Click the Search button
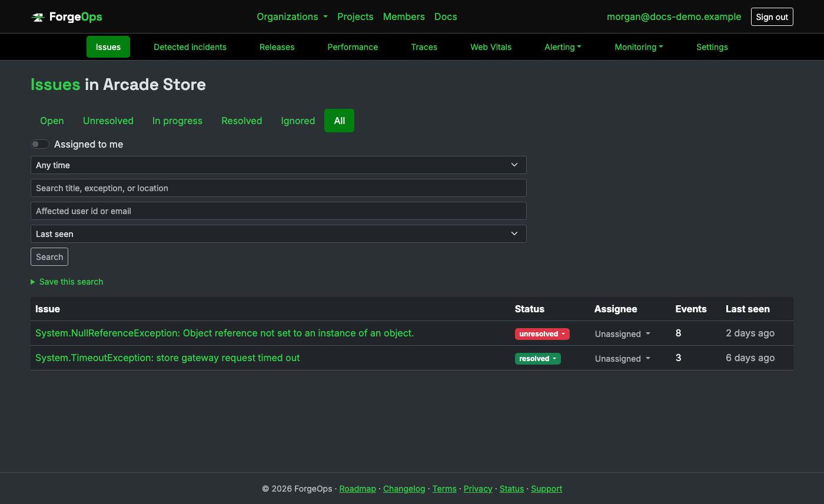This screenshot has height=504, width=824. point(49,257)
